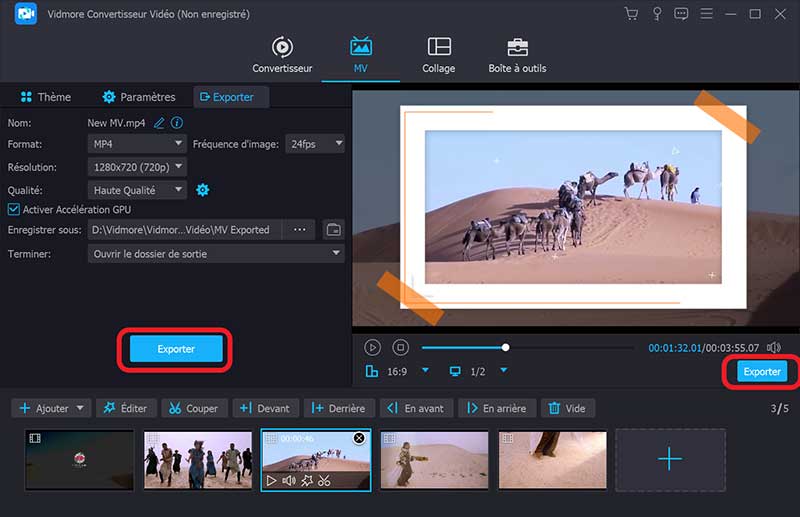Remove the selected desert clip with X icon

click(359, 439)
